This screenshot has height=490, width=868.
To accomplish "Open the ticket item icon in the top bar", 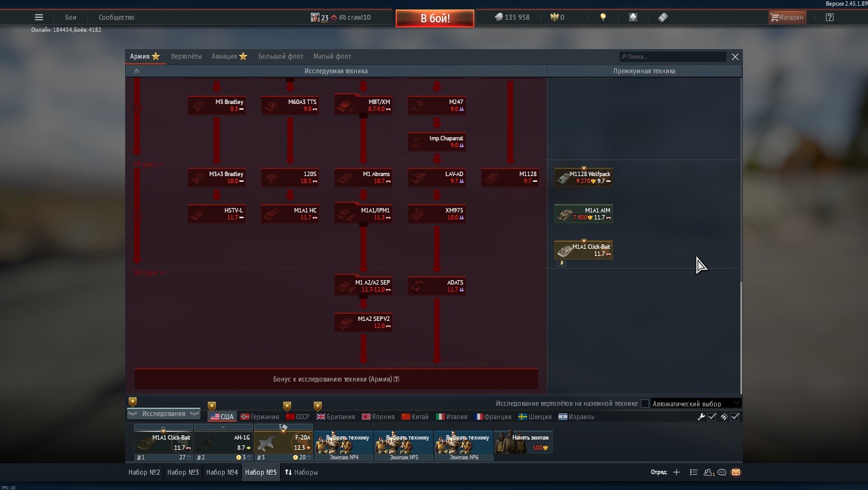I will [663, 17].
